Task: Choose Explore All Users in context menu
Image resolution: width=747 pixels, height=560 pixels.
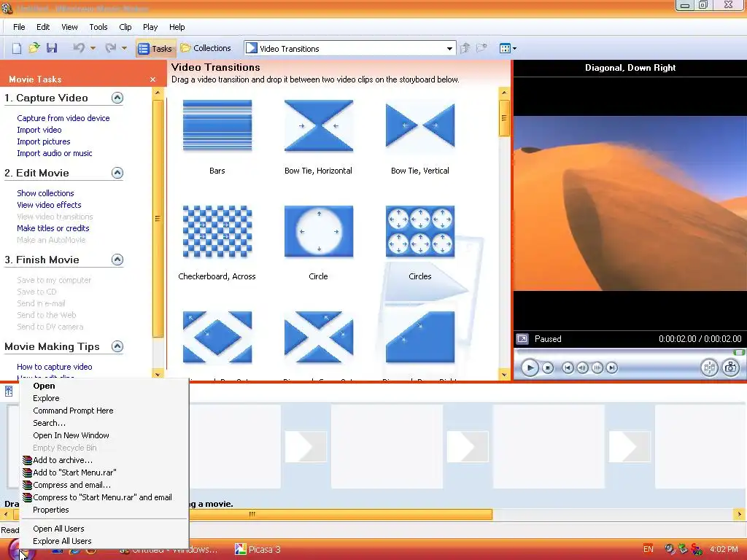Action: tap(63, 541)
